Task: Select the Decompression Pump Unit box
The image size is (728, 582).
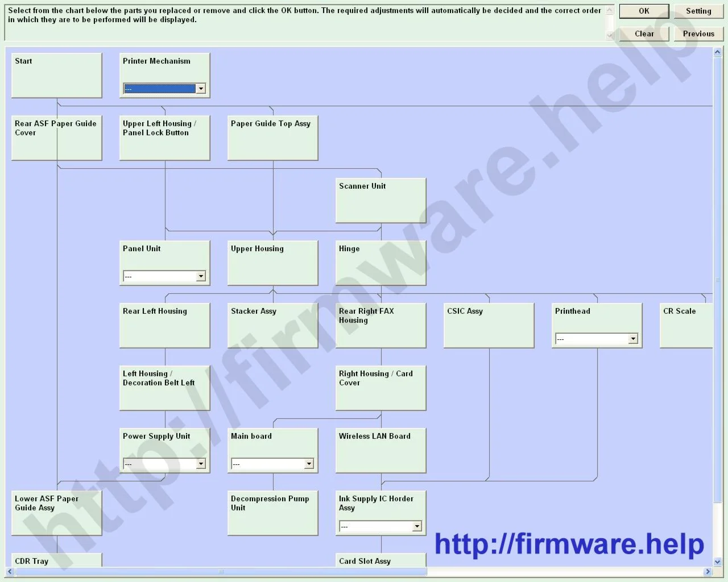Action: click(272, 513)
